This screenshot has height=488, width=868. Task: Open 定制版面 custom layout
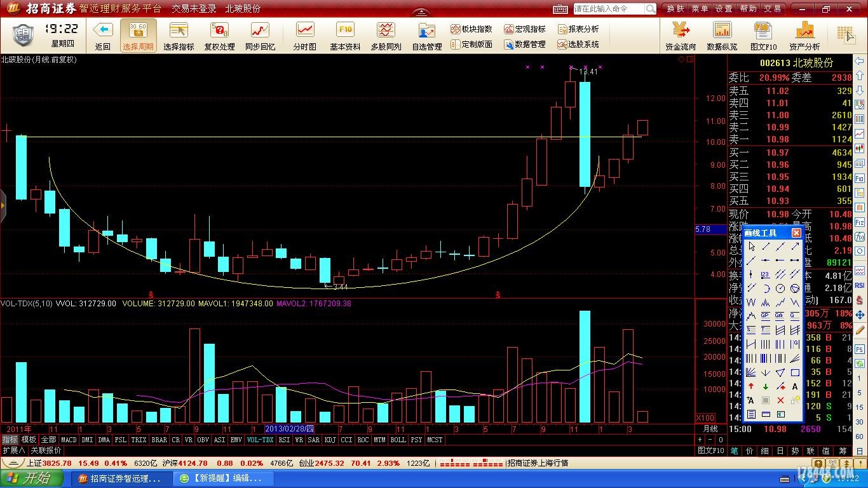click(x=471, y=44)
